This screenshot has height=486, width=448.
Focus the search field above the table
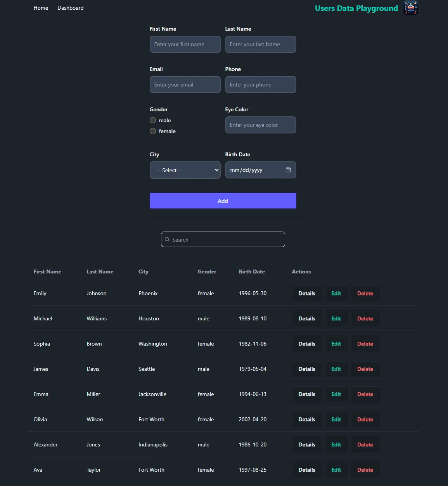click(223, 239)
